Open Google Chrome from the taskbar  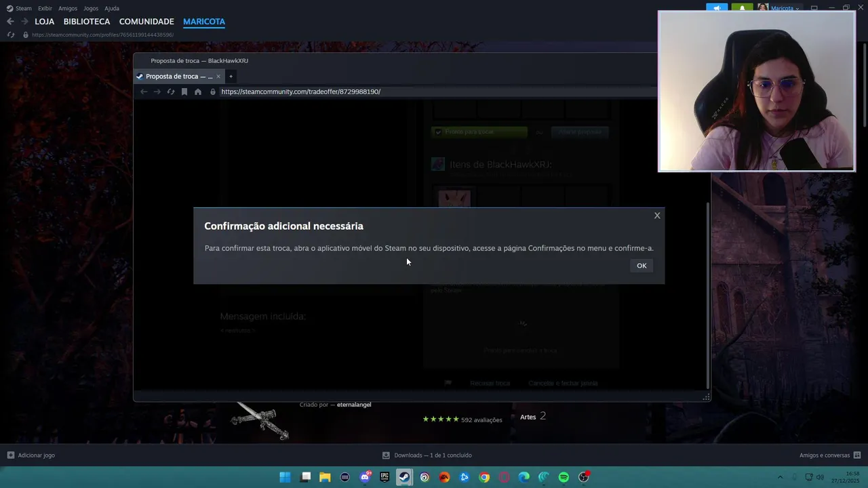tap(484, 477)
